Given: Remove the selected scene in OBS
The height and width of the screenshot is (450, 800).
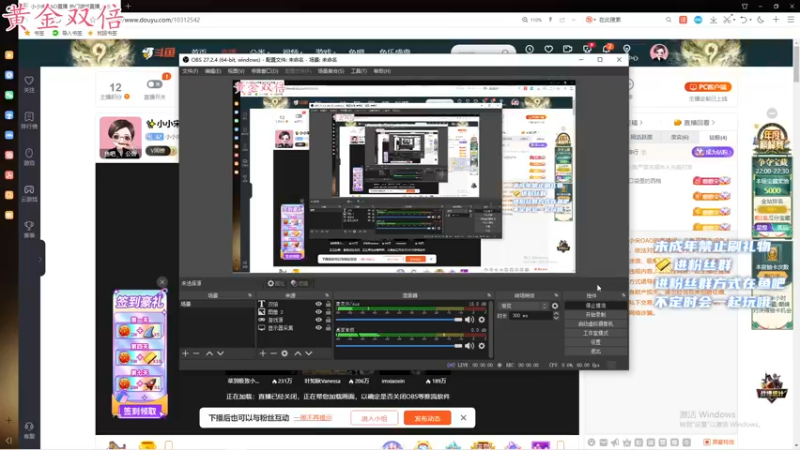Looking at the screenshot, I should point(196,353).
